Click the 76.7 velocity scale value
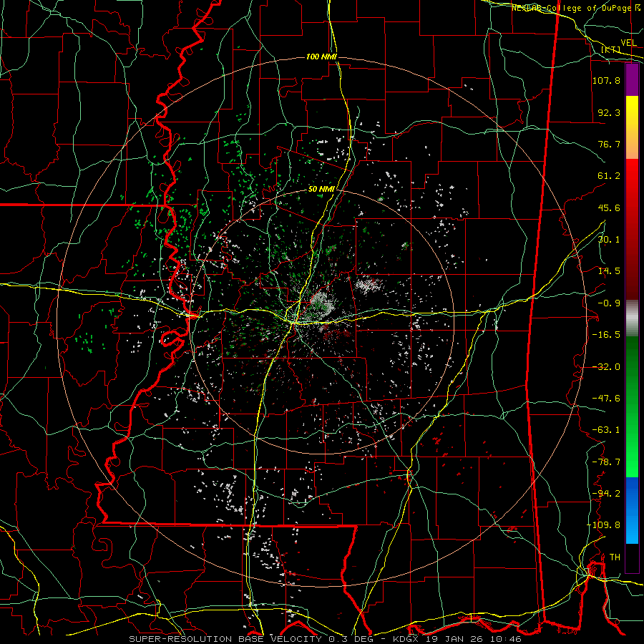This screenshot has height=644, width=644. [x=609, y=144]
